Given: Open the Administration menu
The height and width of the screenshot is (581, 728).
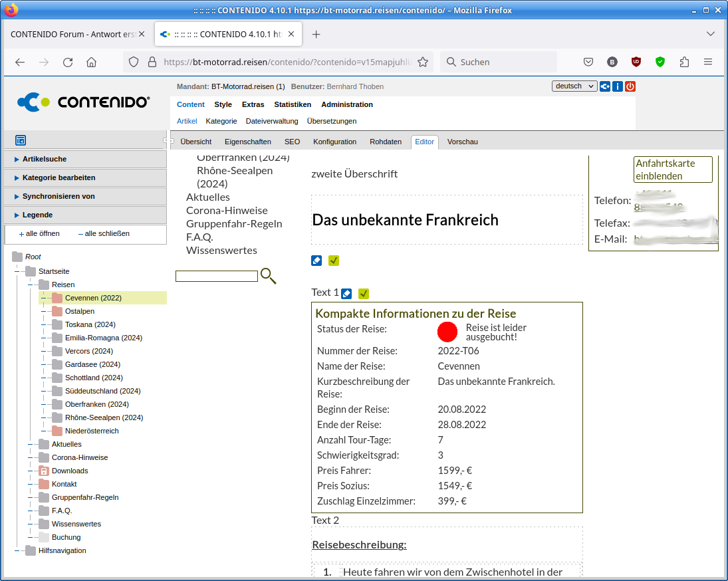Looking at the screenshot, I should point(347,104).
